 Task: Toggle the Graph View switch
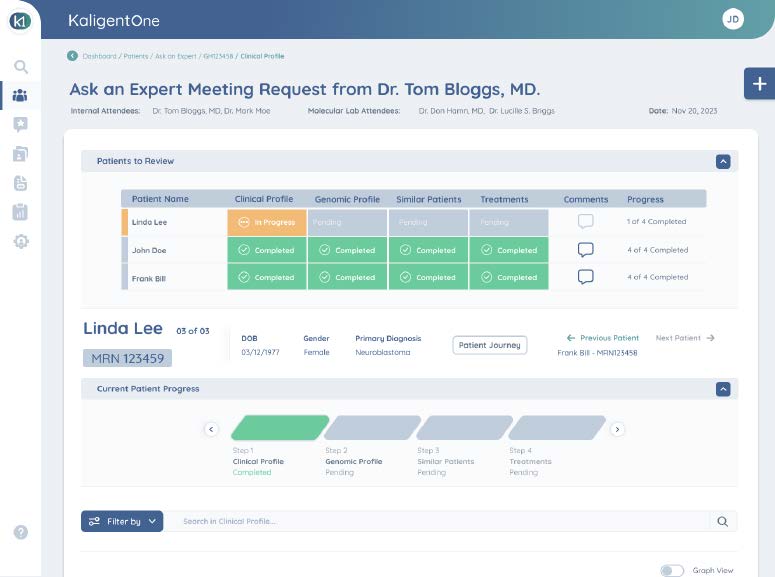tap(672, 570)
